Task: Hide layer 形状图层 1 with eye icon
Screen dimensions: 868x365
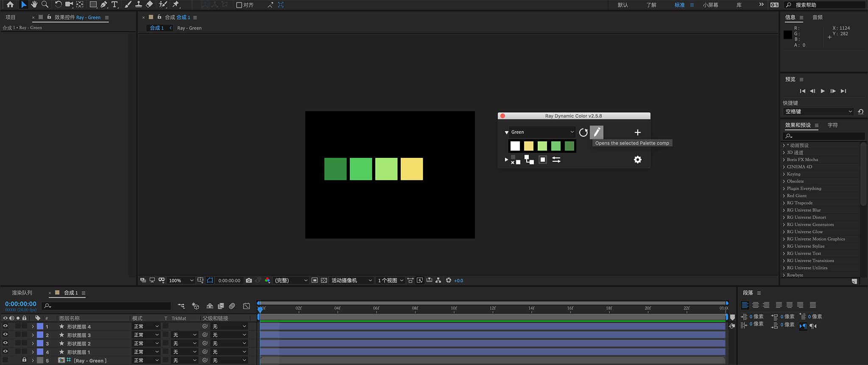Action: point(5,352)
